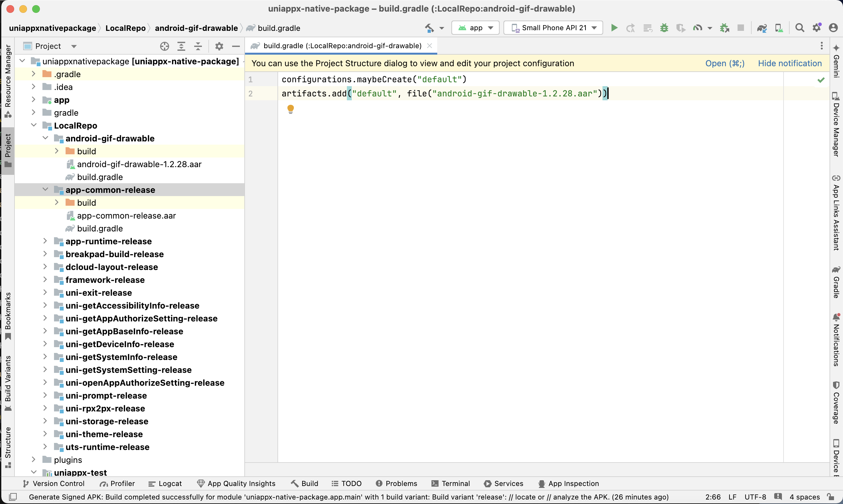Toggle the Notifications panel on right sidebar
The image size is (843, 504).
pyautogui.click(x=836, y=340)
